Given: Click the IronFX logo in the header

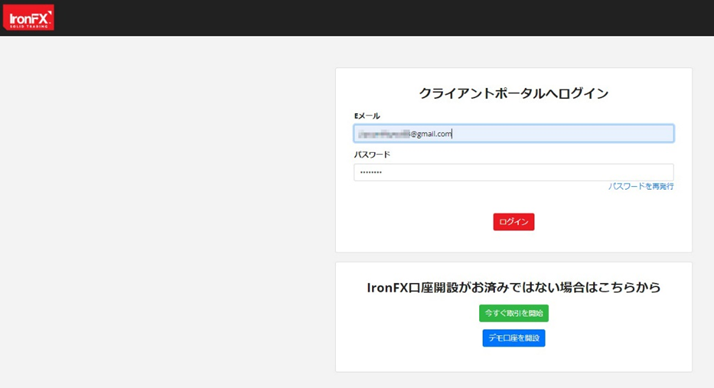Looking at the screenshot, I should click(x=29, y=17).
